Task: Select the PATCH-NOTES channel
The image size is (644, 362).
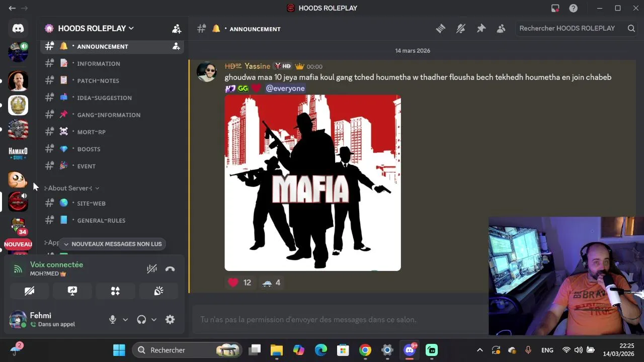Action: coord(112,80)
